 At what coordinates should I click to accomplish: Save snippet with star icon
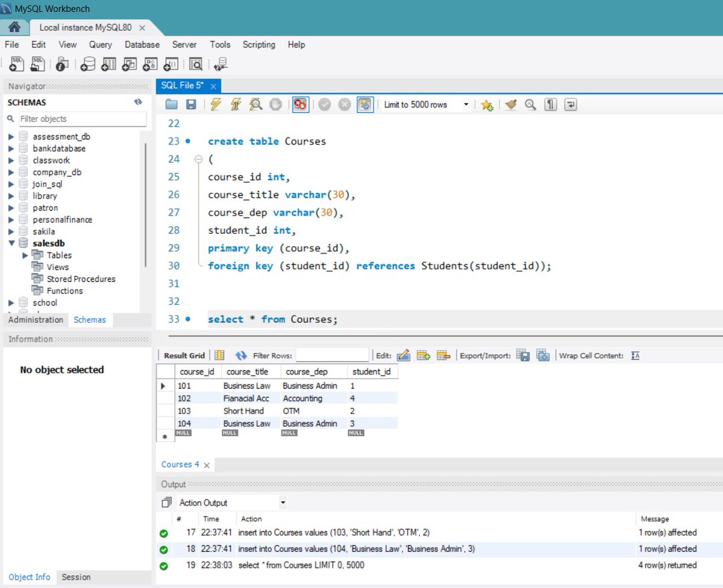click(x=487, y=105)
